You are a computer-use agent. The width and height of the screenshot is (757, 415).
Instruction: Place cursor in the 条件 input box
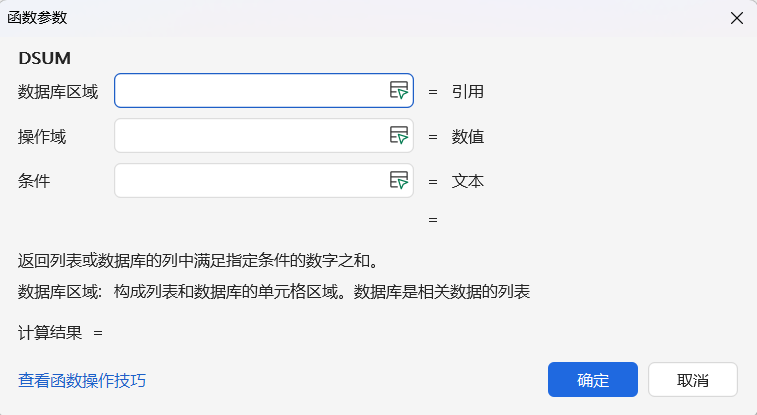coord(250,181)
